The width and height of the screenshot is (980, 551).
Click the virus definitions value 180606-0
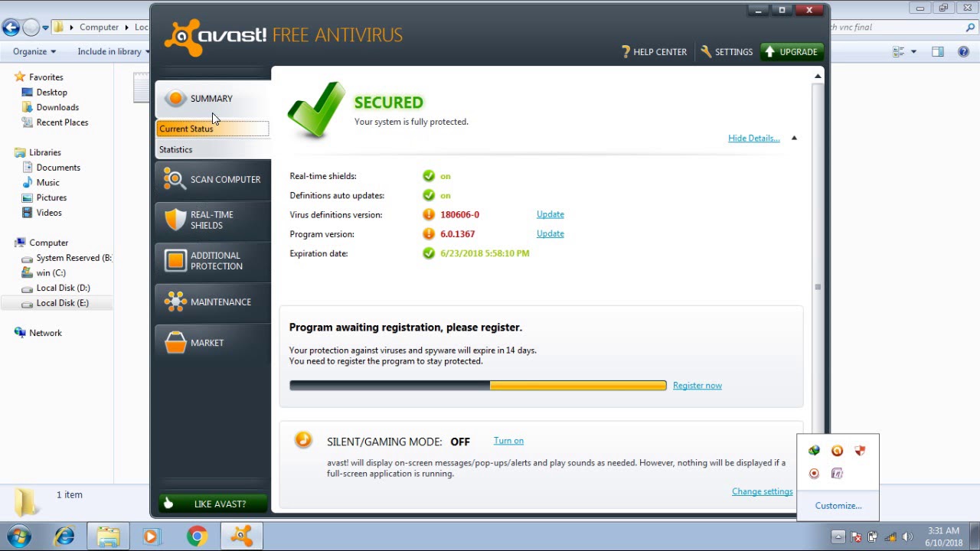pos(459,214)
